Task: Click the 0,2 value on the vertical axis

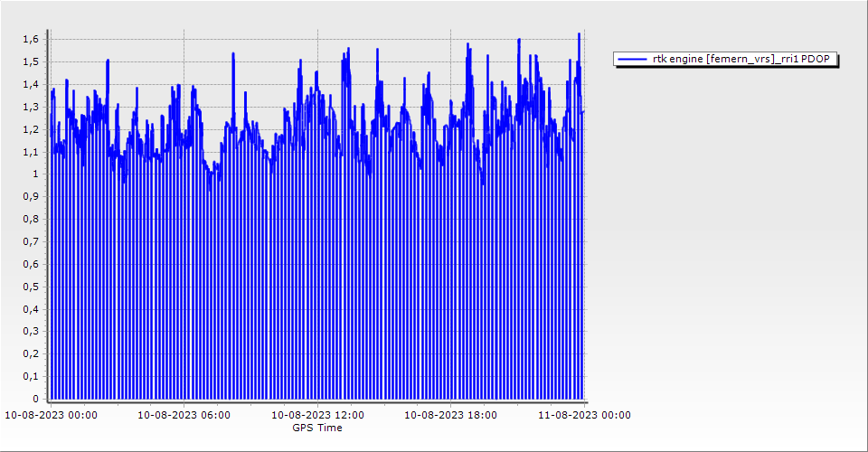Action: tap(32, 353)
